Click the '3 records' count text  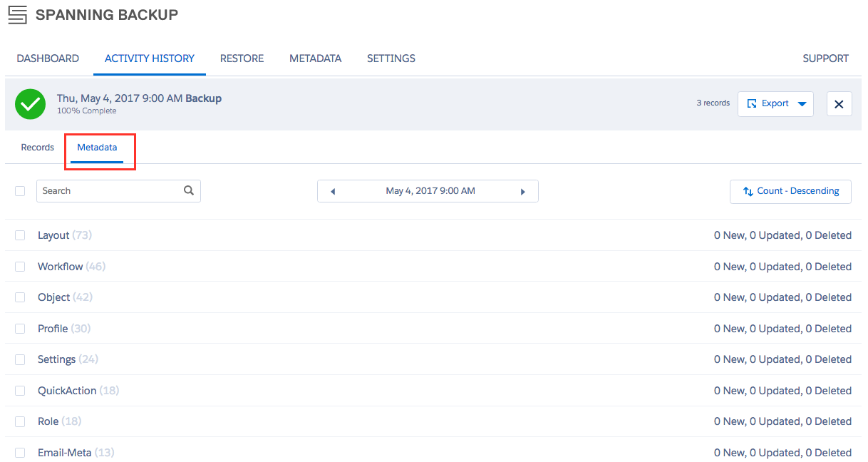pos(713,103)
